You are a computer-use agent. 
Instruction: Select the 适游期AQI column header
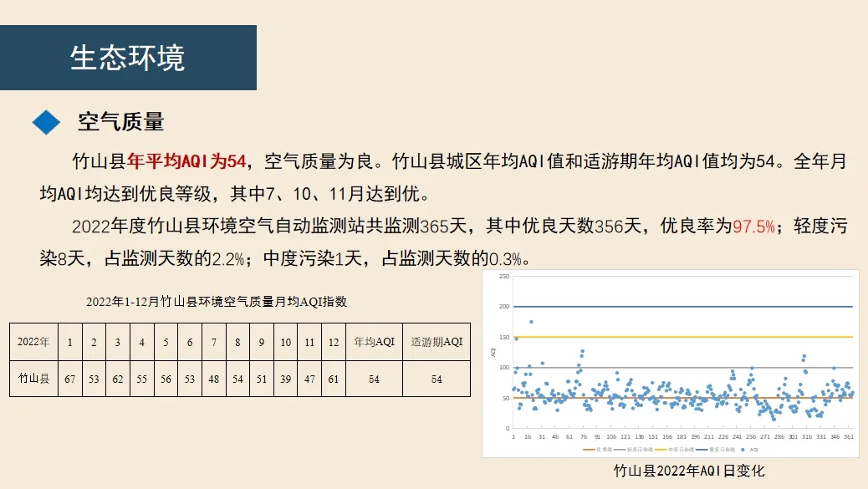click(437, 342)
